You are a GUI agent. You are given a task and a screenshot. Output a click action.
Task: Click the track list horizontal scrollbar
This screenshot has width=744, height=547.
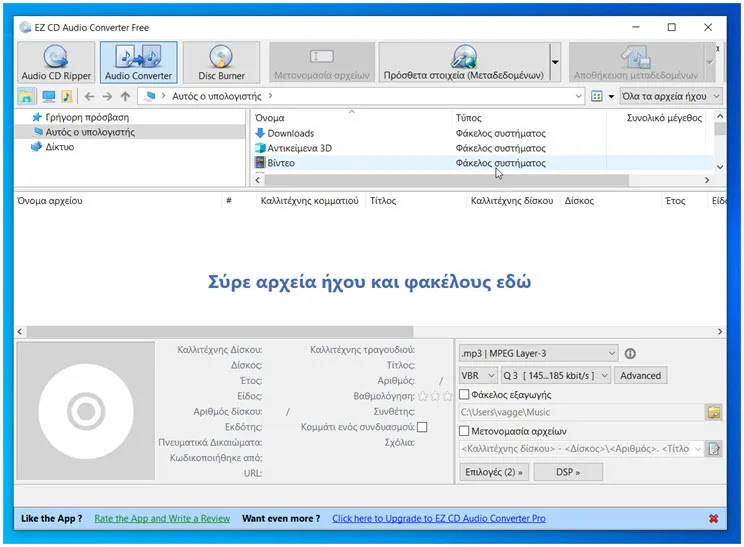(x=220, y=331)
